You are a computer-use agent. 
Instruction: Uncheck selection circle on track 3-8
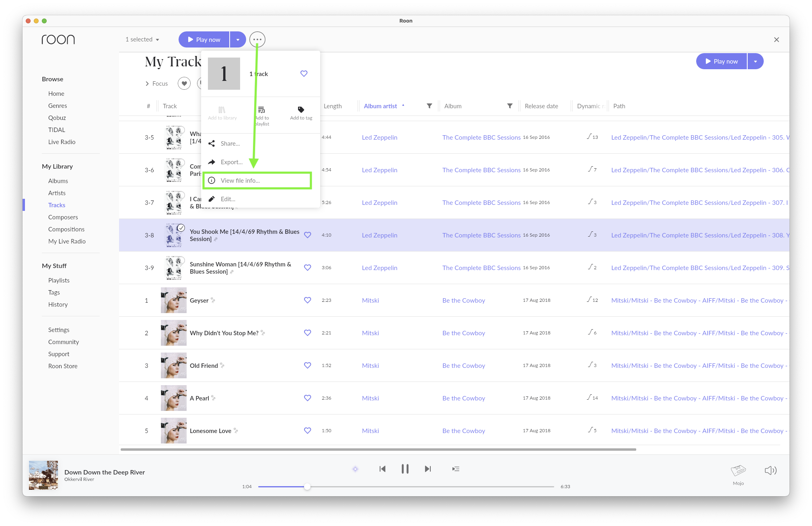click(x=181, y=228)
